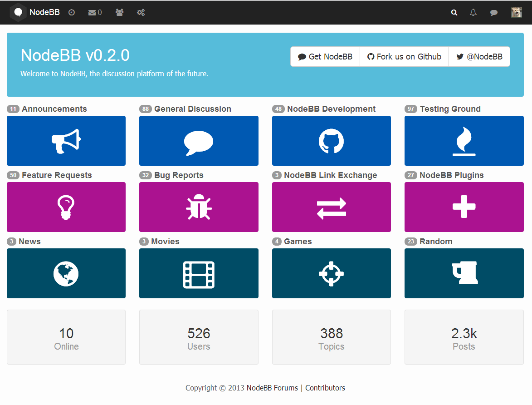The height and width of the screenshot is (405, 532).
Task: Click the Random category heading
Action: point(436,241)
